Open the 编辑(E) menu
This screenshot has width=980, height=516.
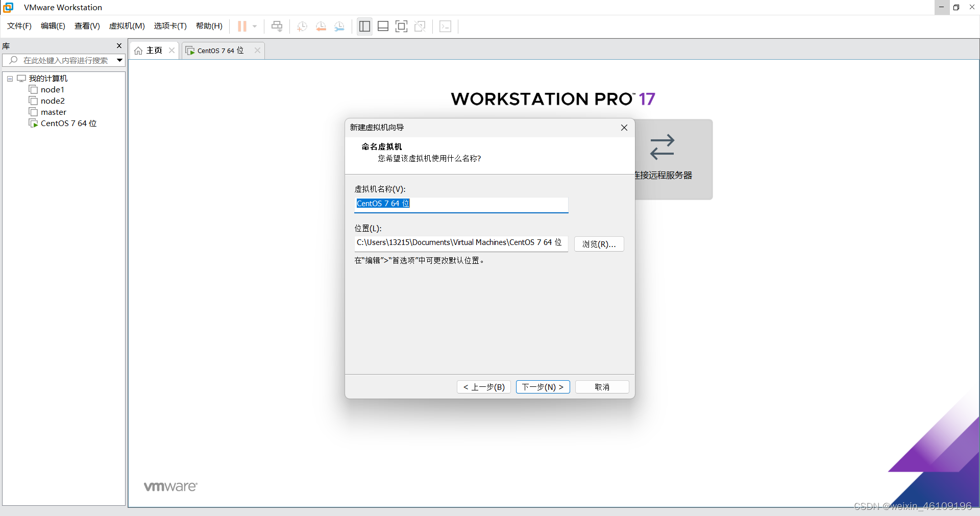click(53, 26)
